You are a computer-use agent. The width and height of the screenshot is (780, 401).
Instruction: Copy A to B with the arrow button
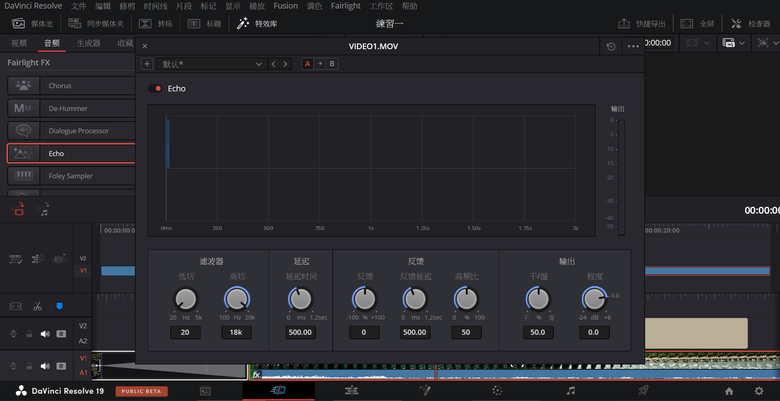tap(320, 64)
